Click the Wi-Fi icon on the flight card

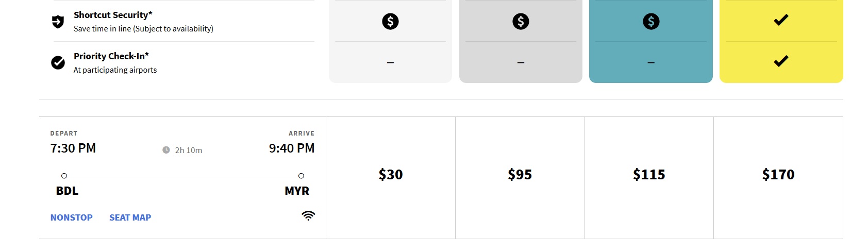click(308, 215)
